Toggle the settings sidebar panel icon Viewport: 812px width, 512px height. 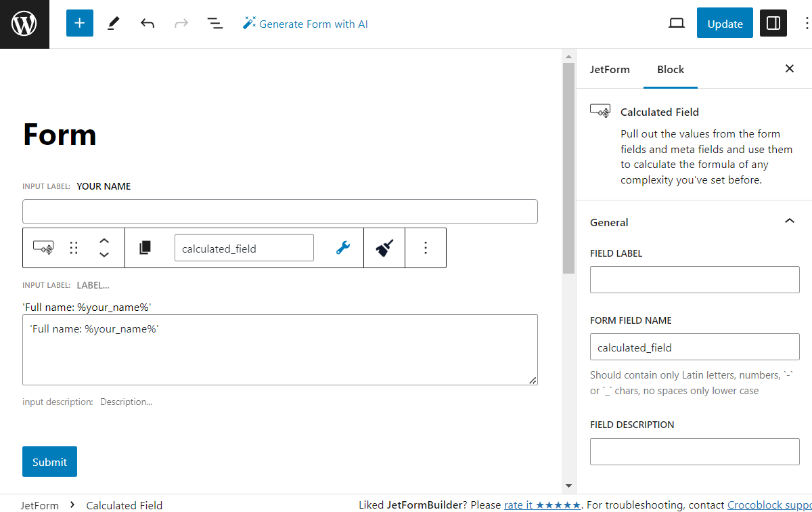click(x=773, y=22)
